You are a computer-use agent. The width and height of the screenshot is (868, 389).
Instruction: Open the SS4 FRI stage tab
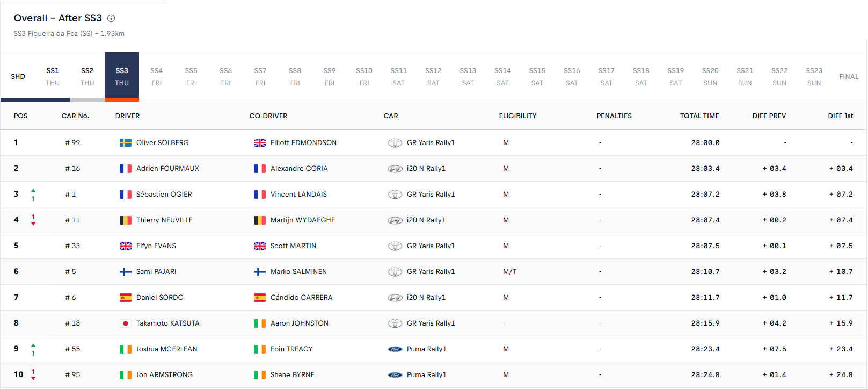point(156,77)
